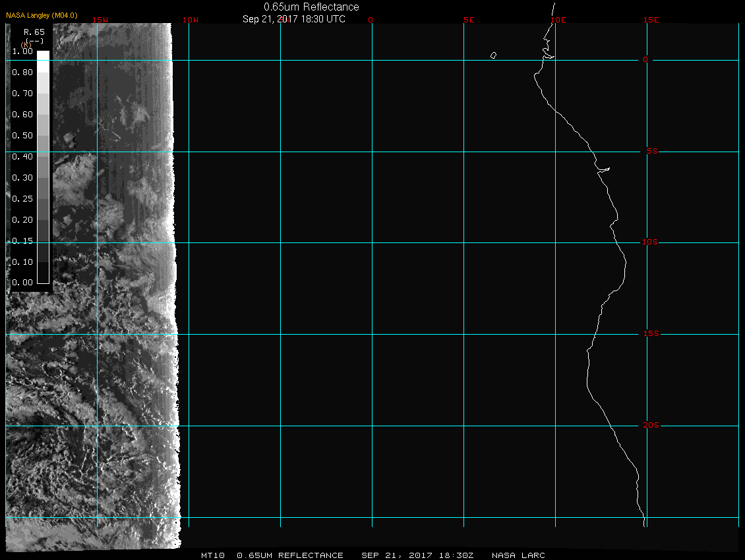Click the 0.60 colorbar value

[22, 115]
